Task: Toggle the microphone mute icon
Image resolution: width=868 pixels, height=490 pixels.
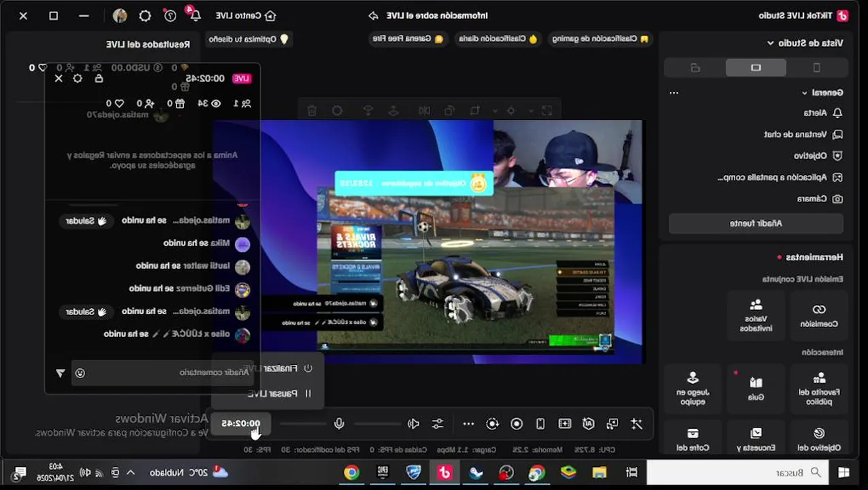Action: tap(339, 423)
